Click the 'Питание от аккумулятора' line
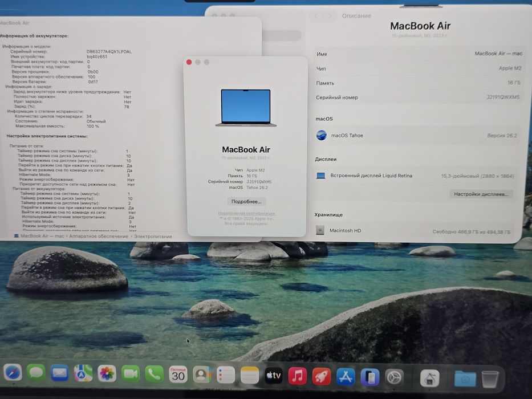The width and height of the screenshot is (532, 399). 39,189
